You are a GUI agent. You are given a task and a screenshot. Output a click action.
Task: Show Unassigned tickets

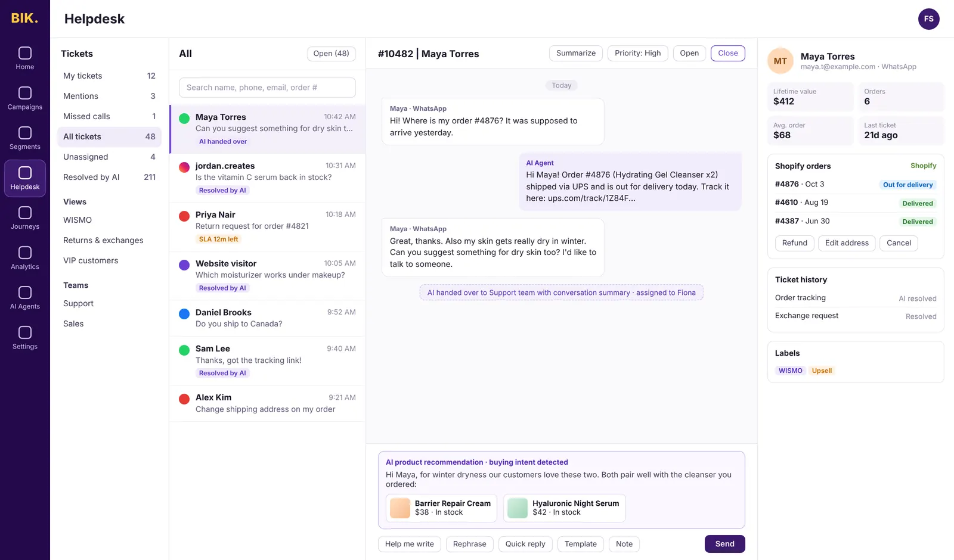pos(109,157)
